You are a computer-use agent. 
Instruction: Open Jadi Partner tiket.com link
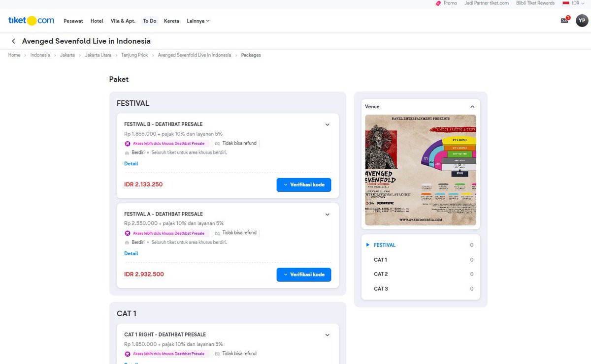(487, 3)
